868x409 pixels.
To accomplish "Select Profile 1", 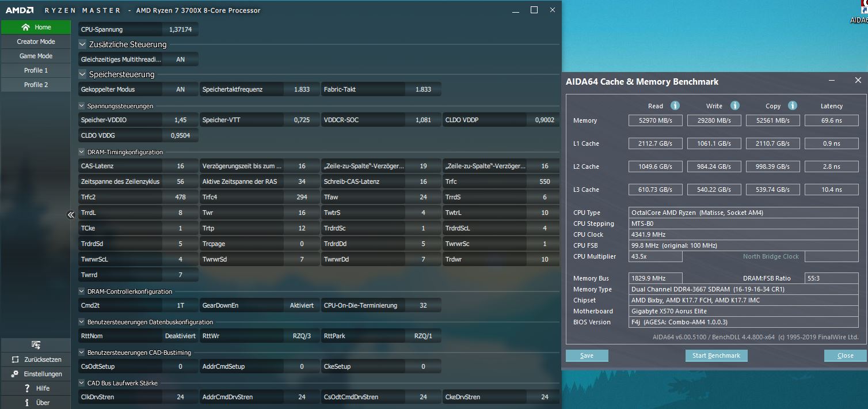I will click(36, 70).
